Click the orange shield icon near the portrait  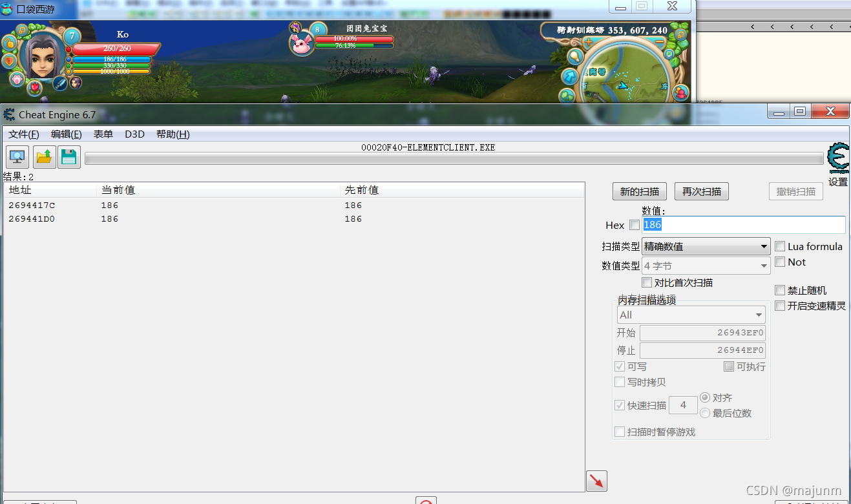[8, 61]
